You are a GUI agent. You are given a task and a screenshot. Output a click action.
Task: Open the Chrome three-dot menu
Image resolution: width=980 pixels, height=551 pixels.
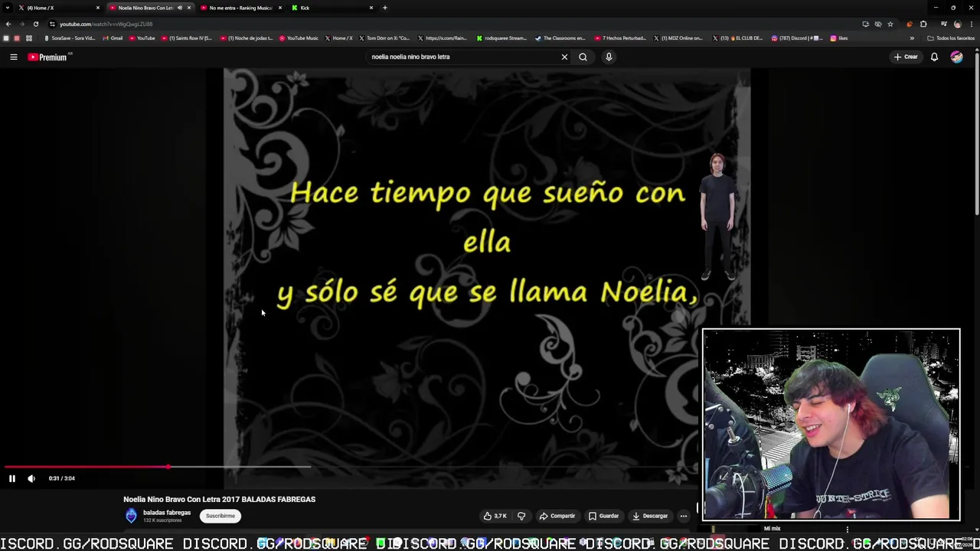pos(972,24)
